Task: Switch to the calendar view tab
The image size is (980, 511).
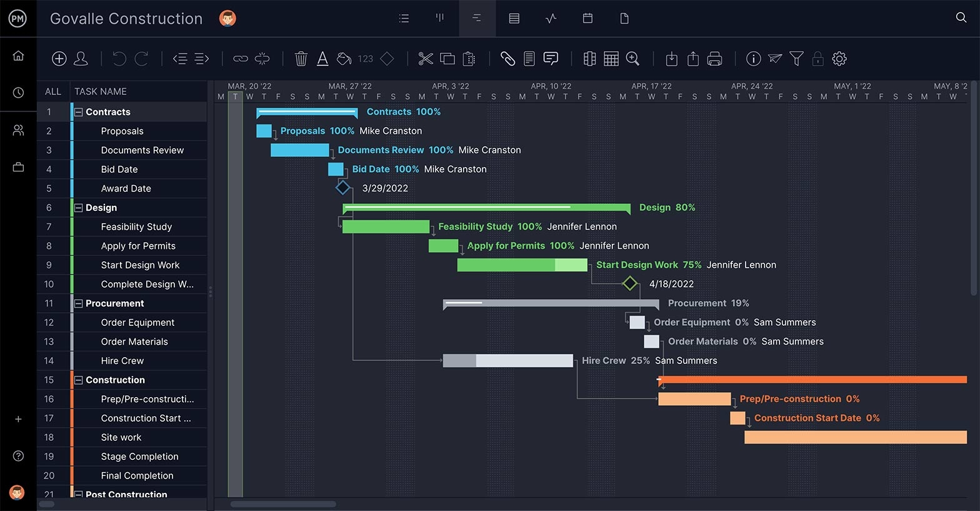Action: (x=587, y=19)
